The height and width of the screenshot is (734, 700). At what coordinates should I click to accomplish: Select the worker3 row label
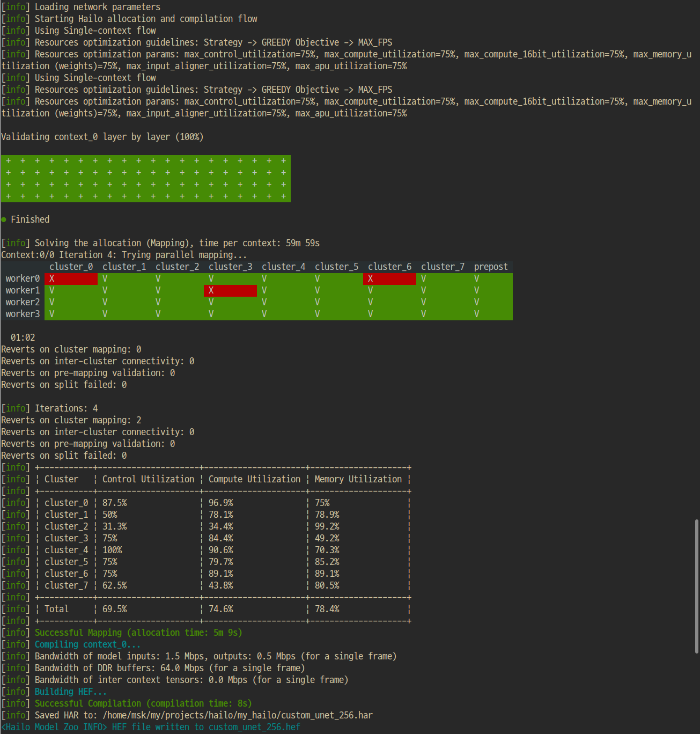pos(23,314)
